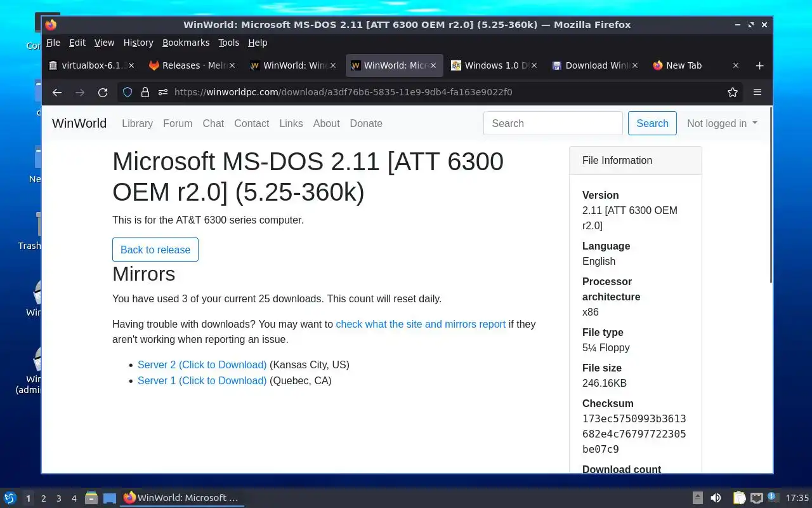Focus the WinWorld Search input field
Screen dimensions: 812x508
tap(553, 123)
